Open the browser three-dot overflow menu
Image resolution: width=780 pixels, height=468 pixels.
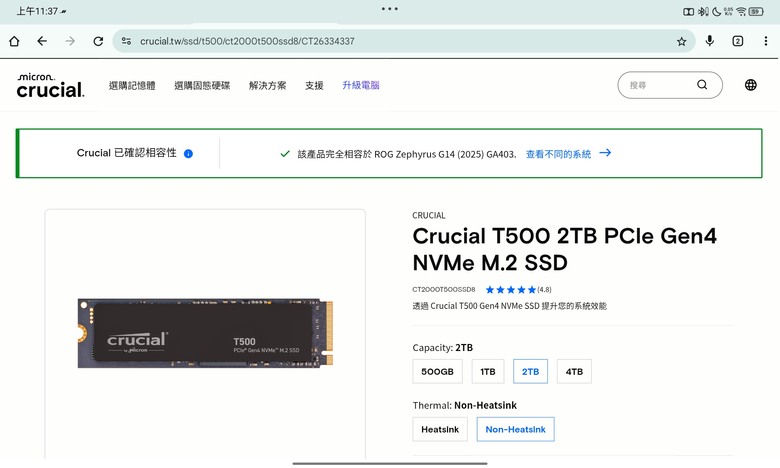click(x=766, y=41)
